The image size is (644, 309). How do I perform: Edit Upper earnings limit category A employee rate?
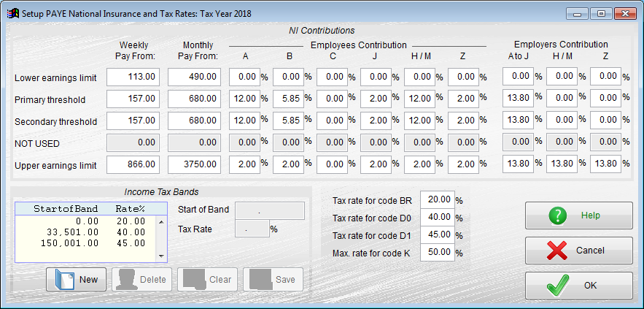[x=244, y=164]
